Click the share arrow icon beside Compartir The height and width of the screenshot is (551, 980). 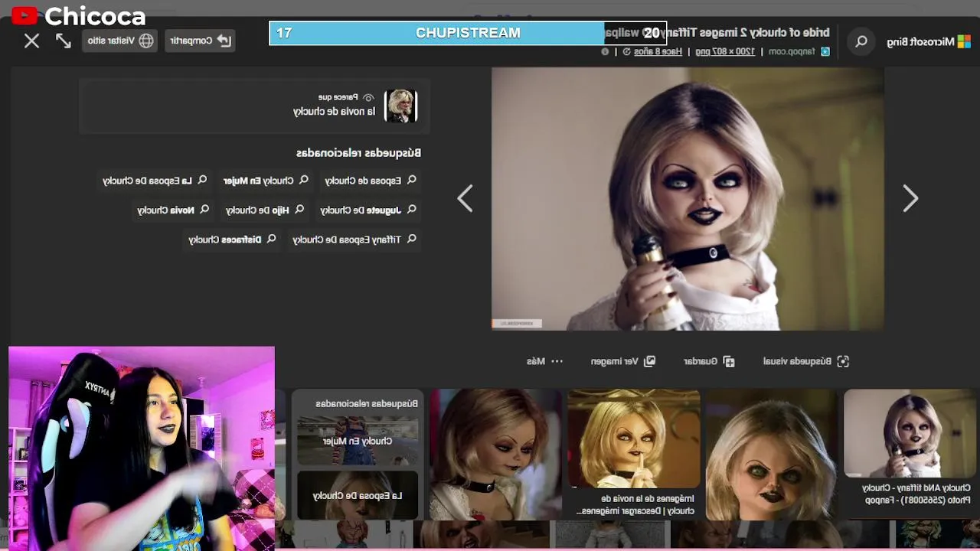[224, 41]
